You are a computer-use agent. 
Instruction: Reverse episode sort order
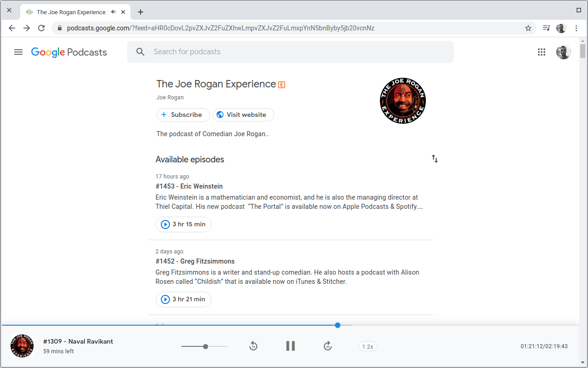click(435, 159)
